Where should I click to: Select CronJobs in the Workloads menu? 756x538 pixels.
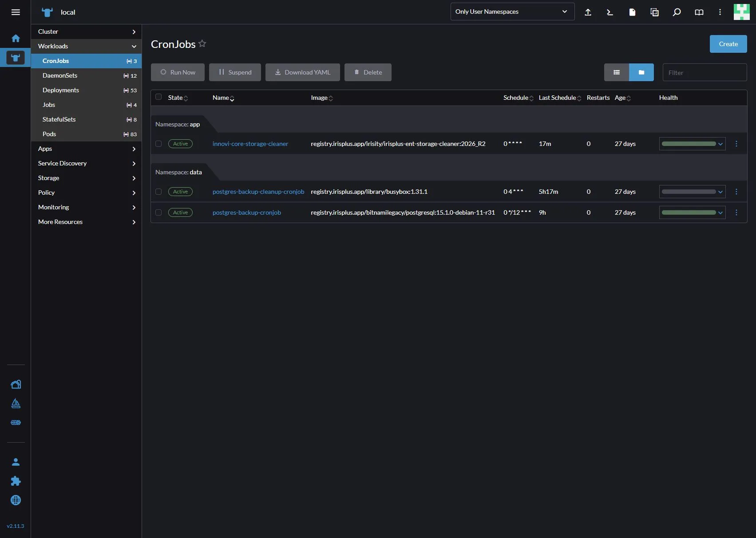click(86, 61)
